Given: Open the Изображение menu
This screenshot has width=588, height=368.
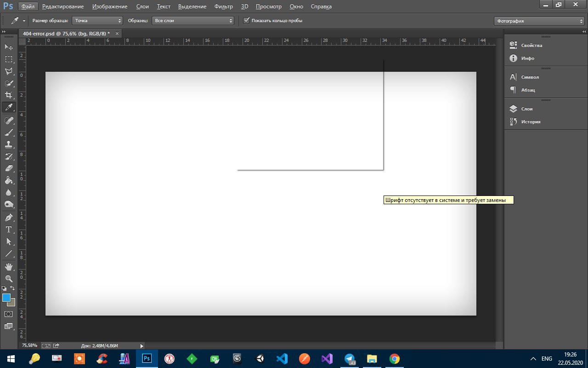Looking at the screenshot, I should tap(110, 6).
